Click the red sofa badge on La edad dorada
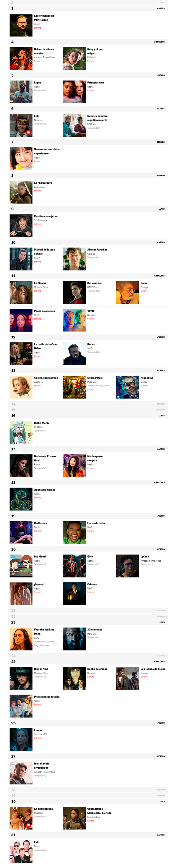The image size is (174, 868). (x=28, y=825)
